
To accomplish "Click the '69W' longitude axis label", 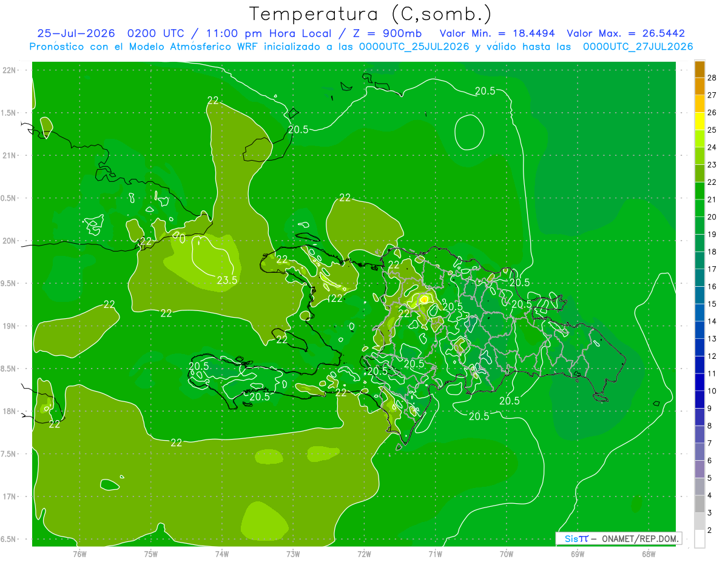I will coord(577,554).
